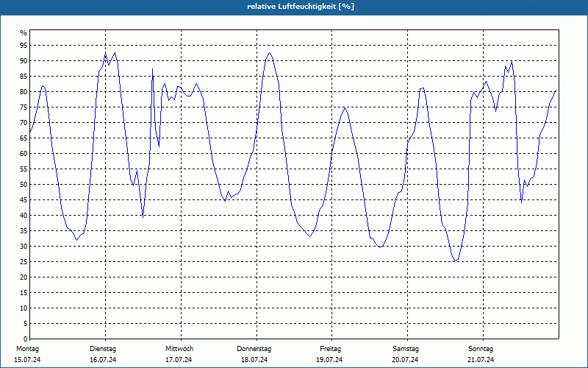Select the 95 value on the y-axis

pos(24,46)
